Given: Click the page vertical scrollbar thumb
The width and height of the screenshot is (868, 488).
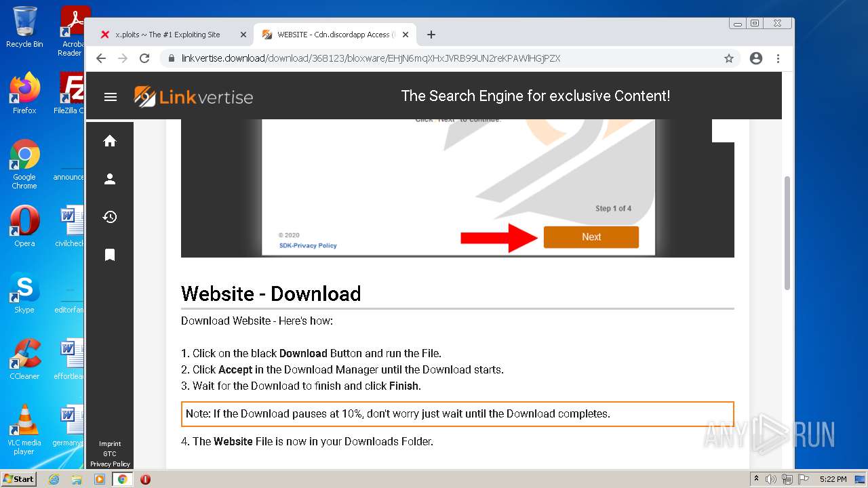Looking at the screenshot, I should 787,232.
